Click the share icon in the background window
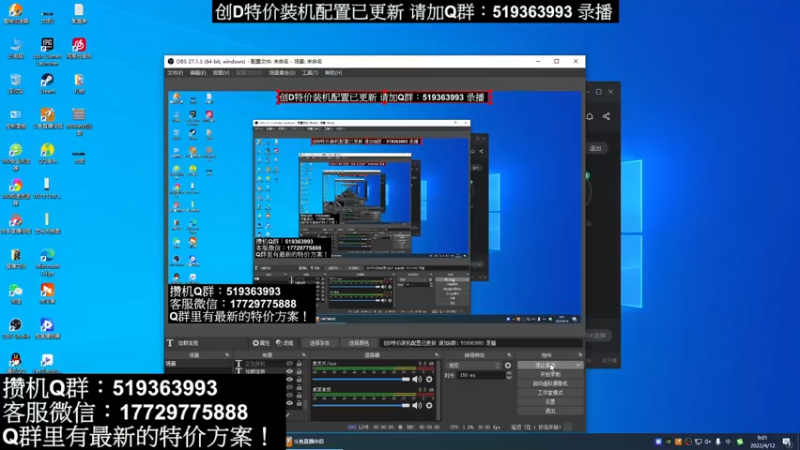 pos(606,116)
